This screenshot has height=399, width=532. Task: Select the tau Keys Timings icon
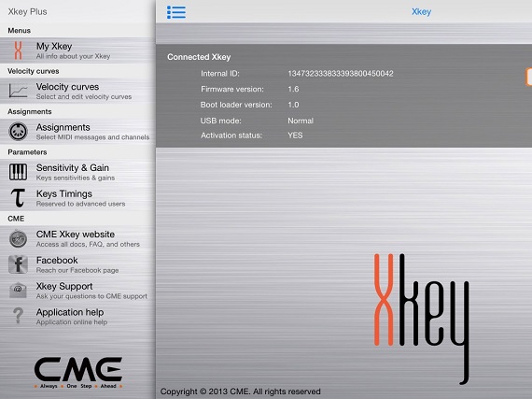tap(18, 198)
